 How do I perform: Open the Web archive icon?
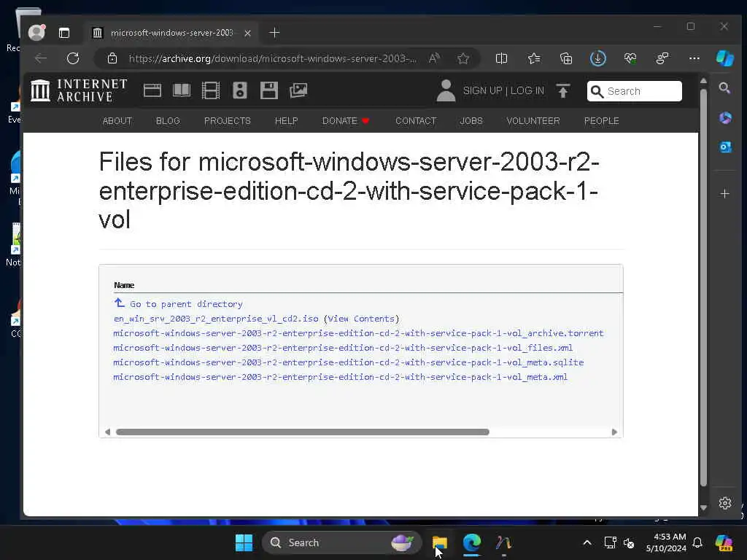pos(152,90)
